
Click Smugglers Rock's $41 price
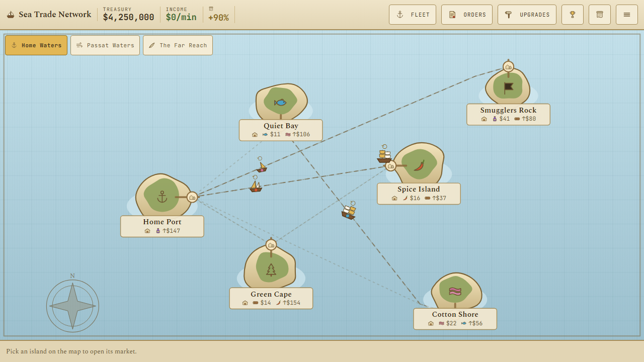pos(505,119)
